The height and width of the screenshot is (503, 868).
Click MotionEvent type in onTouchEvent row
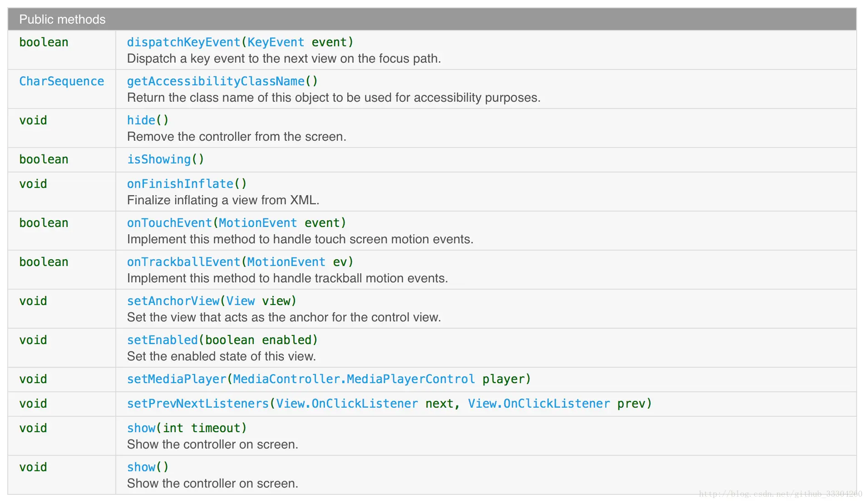258,223
